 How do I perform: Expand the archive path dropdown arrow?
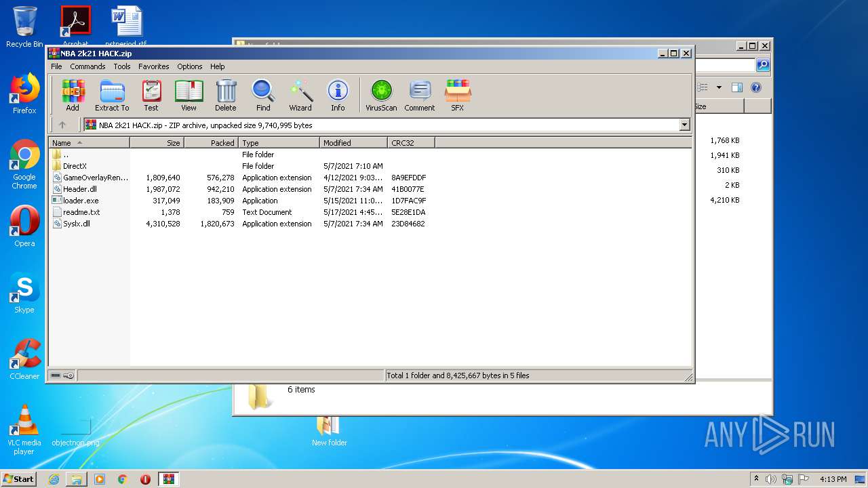pyautogui.click(x=684, y=125)
